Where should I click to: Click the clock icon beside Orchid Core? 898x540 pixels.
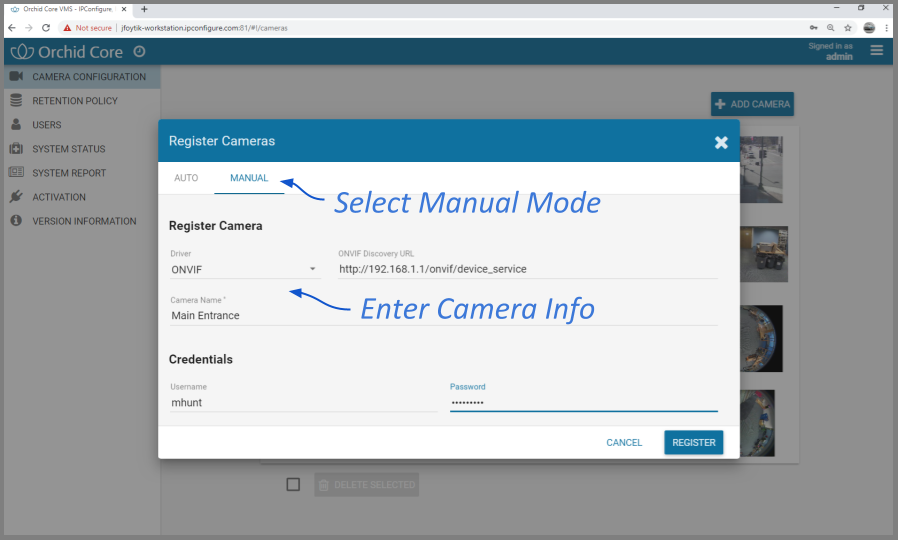(x=139, y=52)
